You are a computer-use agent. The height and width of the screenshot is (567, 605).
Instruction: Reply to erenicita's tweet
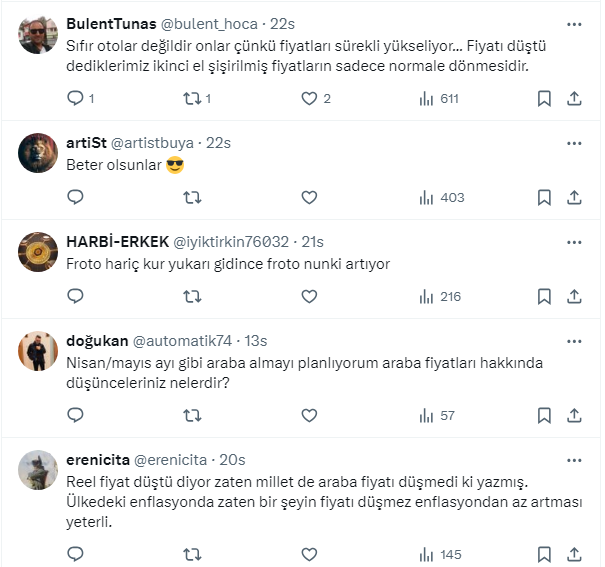(75, 553)
